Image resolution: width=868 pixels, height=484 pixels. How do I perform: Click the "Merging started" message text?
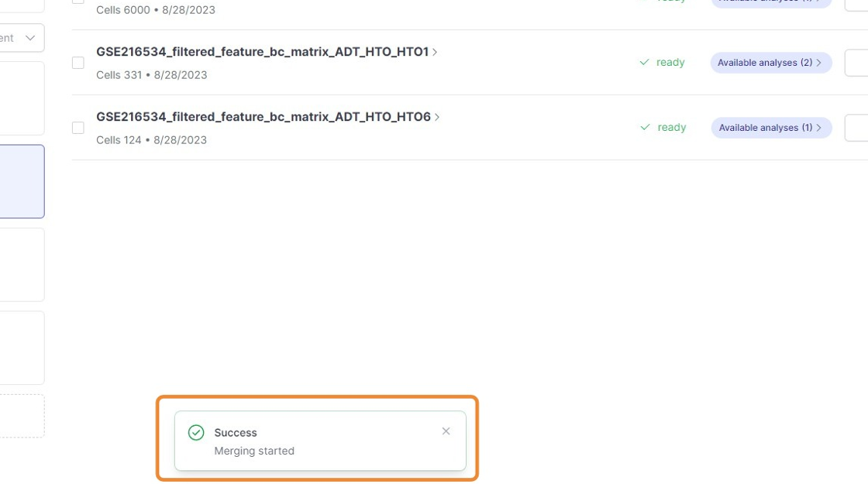click(254, 451)
